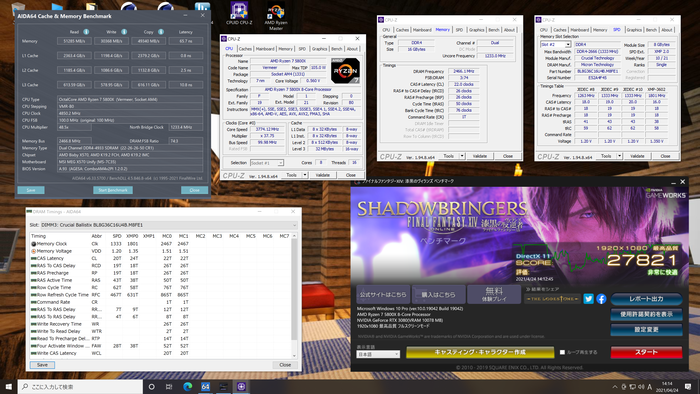Open CPUID CPU-Z desktop shortcut
Screen dimensions: 700x394
tap(239, 13)
